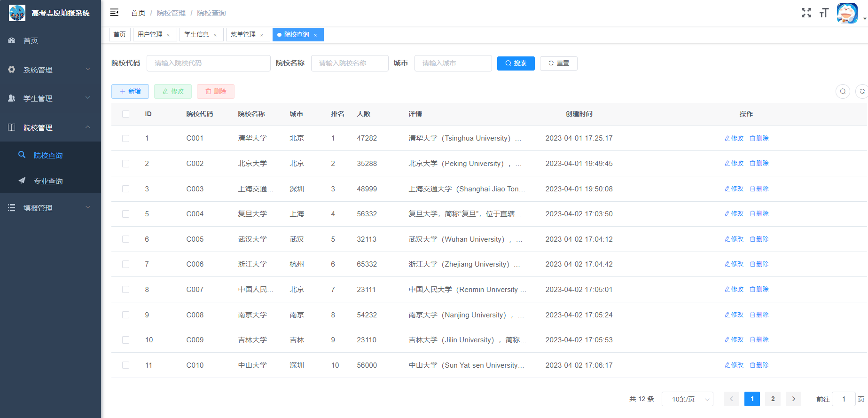Screen dimensions: 868x418
Task: Collapse 院校管理 sidebar menu
Action: click(50, 127)
